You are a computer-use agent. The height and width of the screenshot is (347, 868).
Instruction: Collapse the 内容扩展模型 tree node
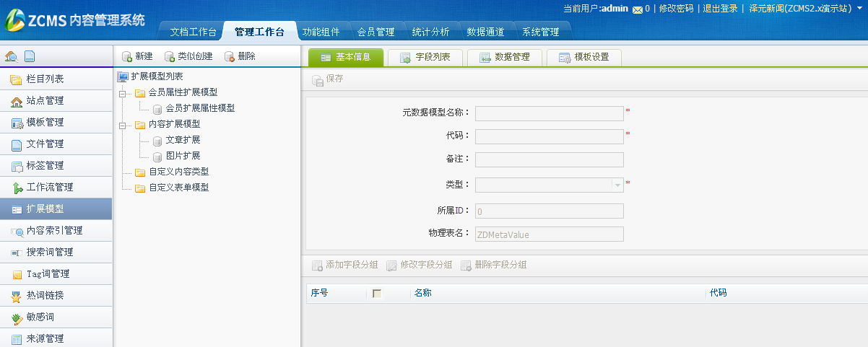[x=122, y=124]
